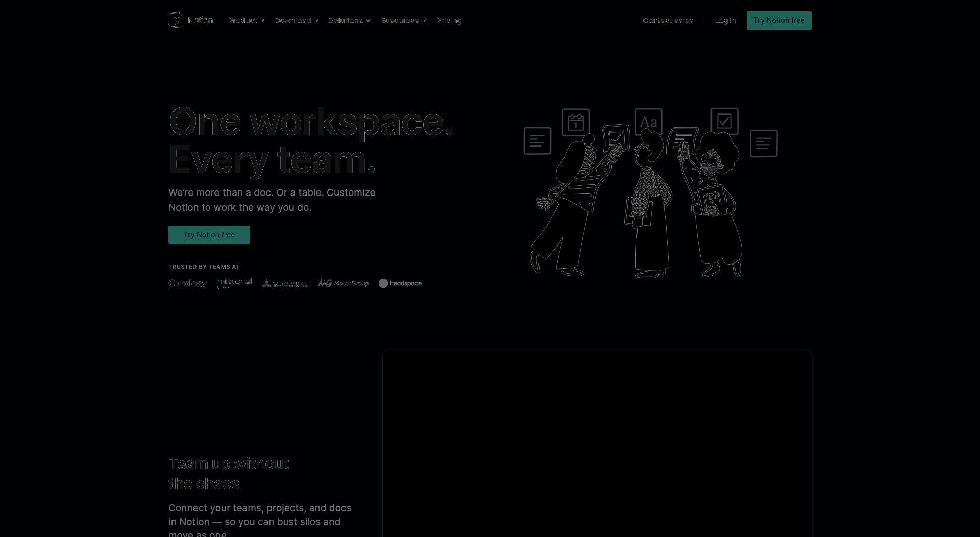The image size is (980, 537).
Task: Click the Mixpanel logo
Action: pos(234,283)
